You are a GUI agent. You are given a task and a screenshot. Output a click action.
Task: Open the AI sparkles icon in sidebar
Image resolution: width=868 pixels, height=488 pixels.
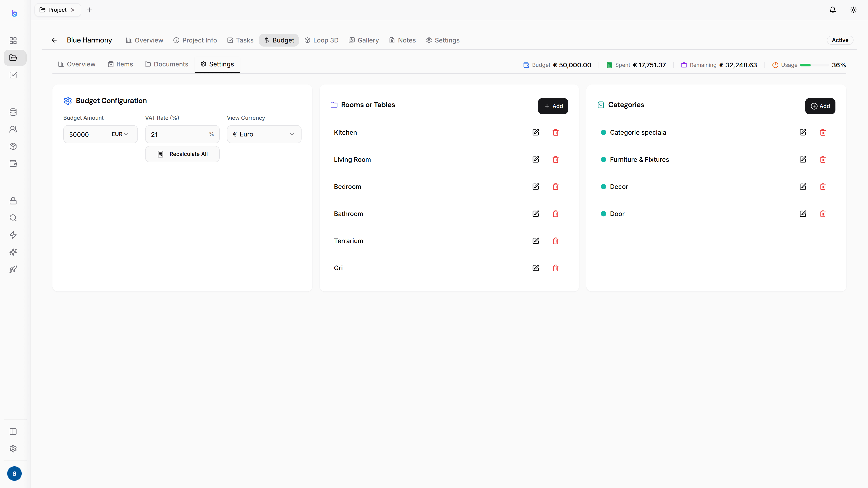[13, 252]
